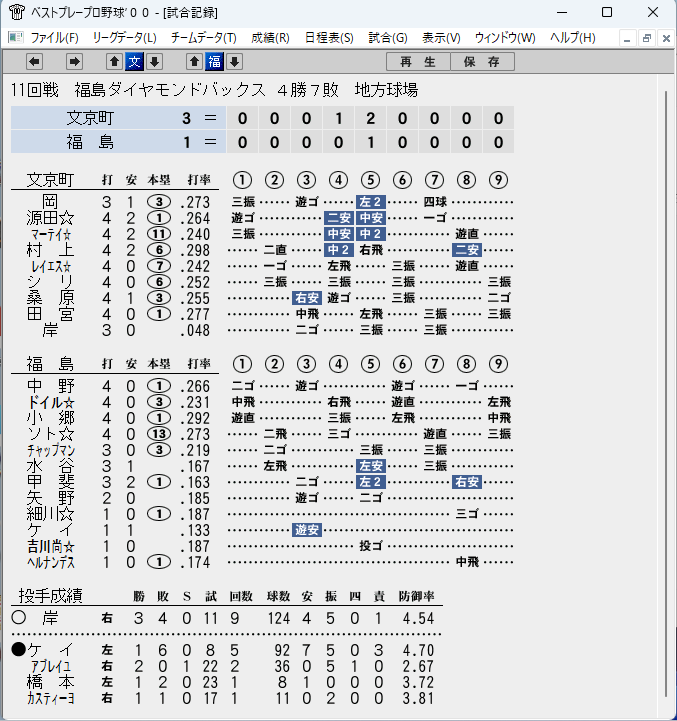Open the 日程表(S) menu
The height and width of the screenshot is (721, 677).
pyautogui.click(x=329, y=38)
